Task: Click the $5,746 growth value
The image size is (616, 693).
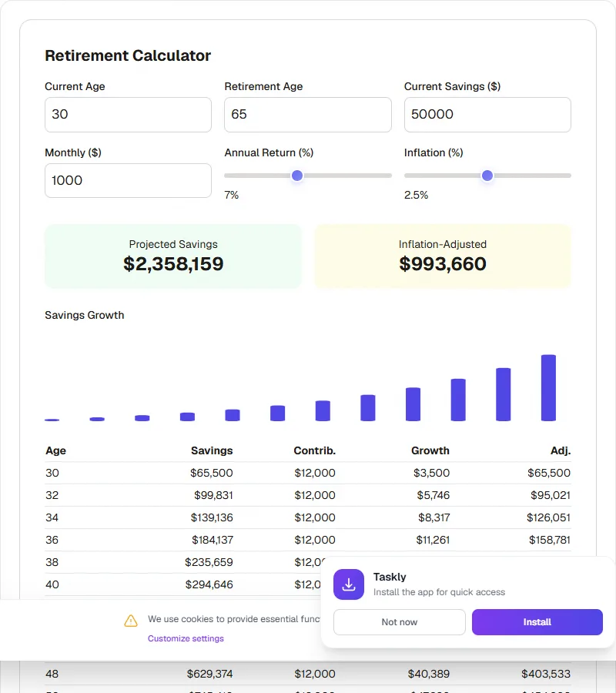Action: tap(434, 495)
